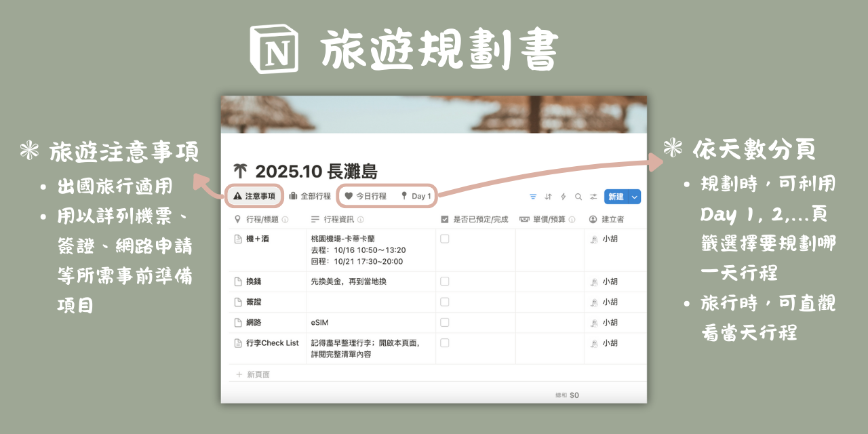The image size is (868, 434).
Task: Open the sort arrows icon
Action: (549, 197)
